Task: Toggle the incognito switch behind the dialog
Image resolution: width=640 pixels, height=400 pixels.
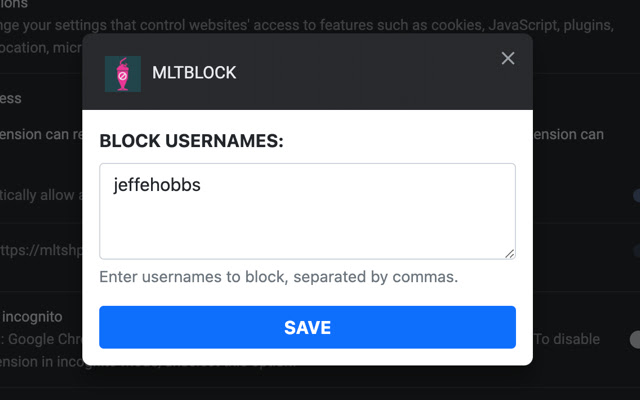Action: [634, 340]
